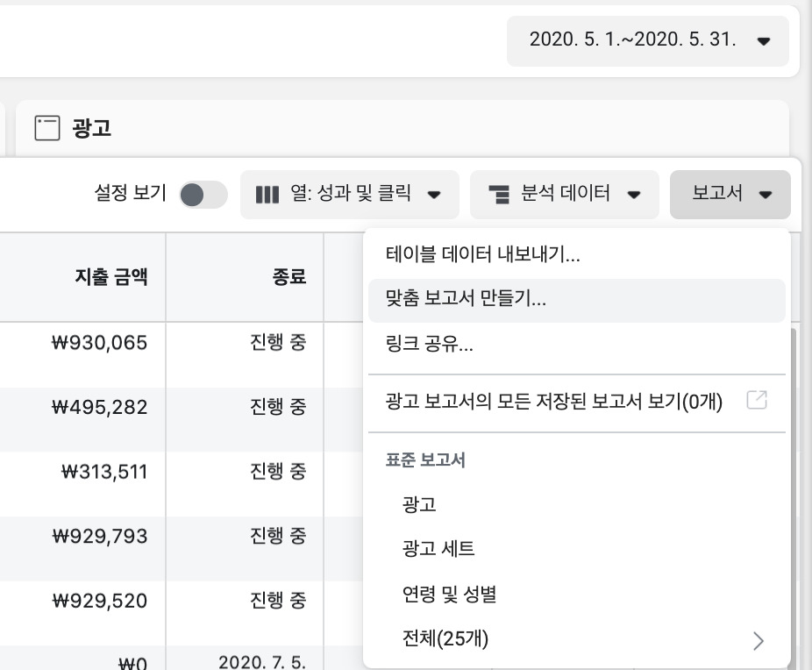Collapse the 보고서 dropdown menu
Image resolution: width=812 pixels, height=670 pixels.
click(x=730, y=195)
